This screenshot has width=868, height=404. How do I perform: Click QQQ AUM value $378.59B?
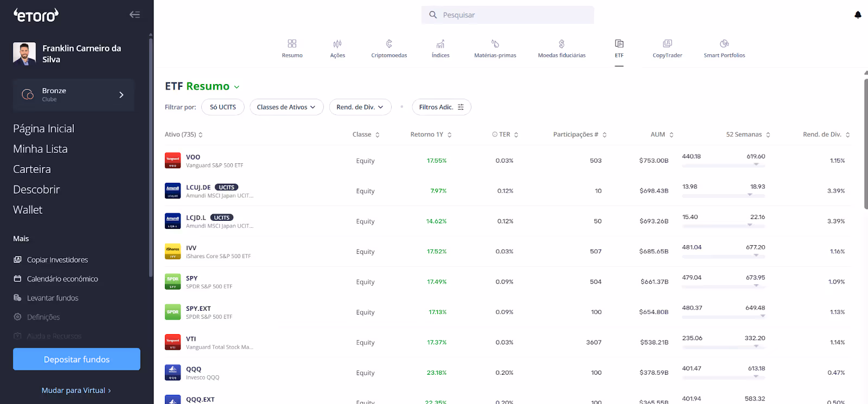click(654, 373)
